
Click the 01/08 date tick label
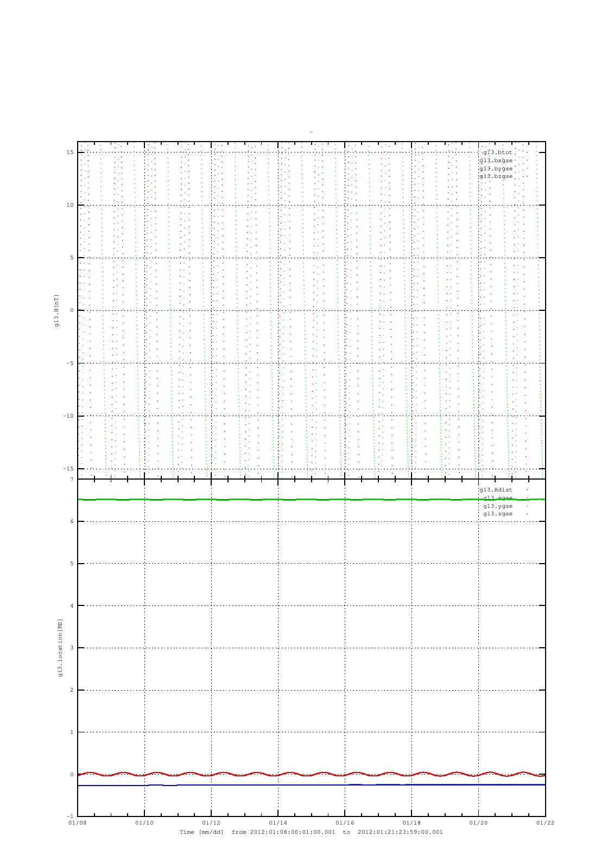pyautogui.click(x=78, y=823)
